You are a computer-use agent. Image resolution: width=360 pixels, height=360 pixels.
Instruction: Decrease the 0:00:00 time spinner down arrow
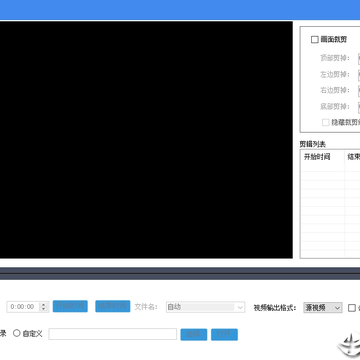[x=43, y=309]
